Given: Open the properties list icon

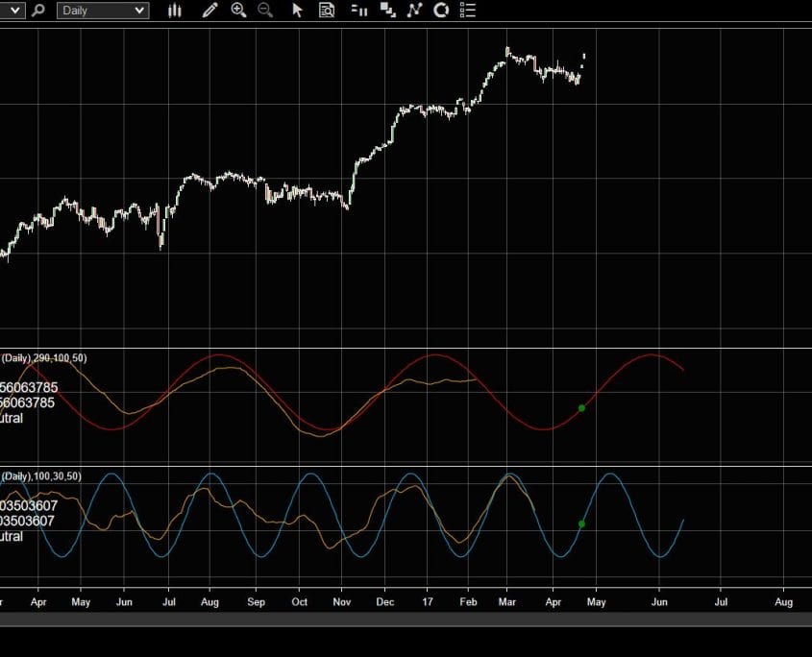Looking at the screenshot, I should point(468,11).
